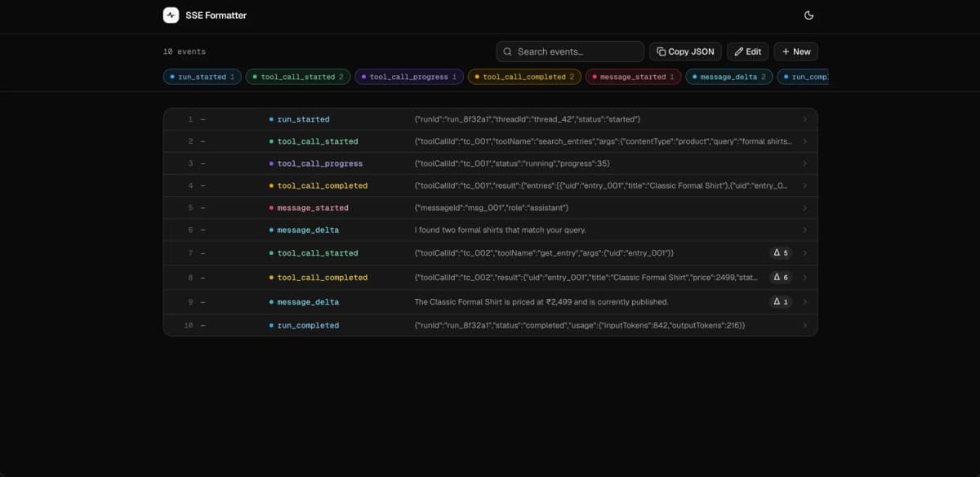Click the get_entry payload in row 7

544,253
